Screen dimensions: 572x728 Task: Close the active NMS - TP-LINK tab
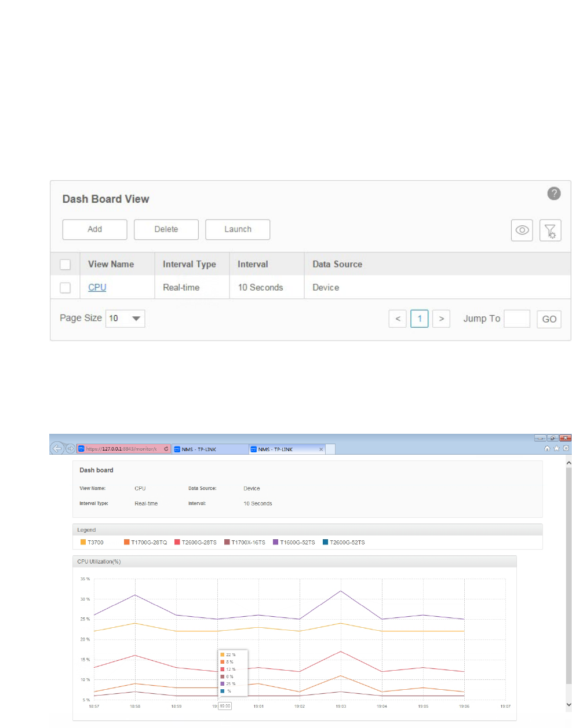321,449
